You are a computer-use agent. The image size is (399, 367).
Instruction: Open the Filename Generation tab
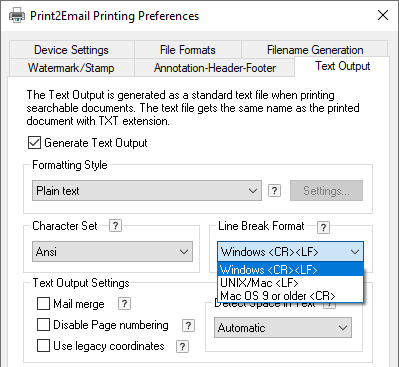click(x=315, y=50)
